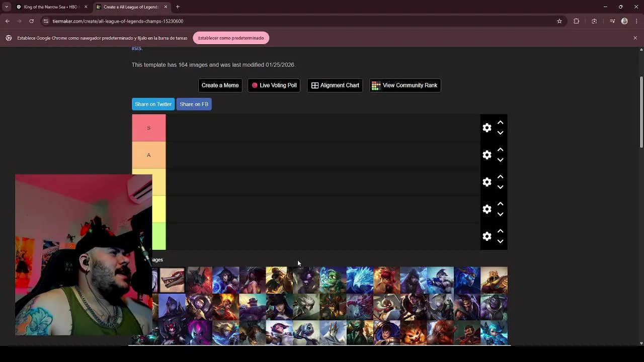Select the Caitlyn champion image
The image size is (644, 362).
point(279,307)
